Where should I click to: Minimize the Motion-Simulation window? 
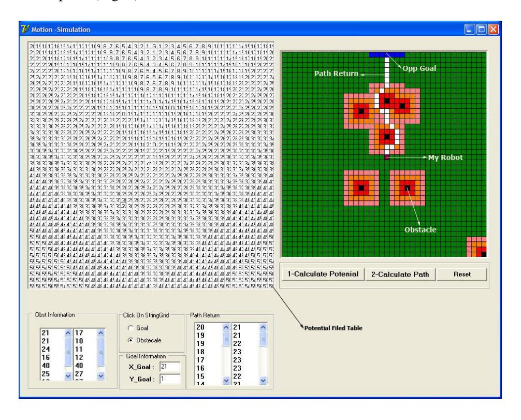tap(470, 30)
